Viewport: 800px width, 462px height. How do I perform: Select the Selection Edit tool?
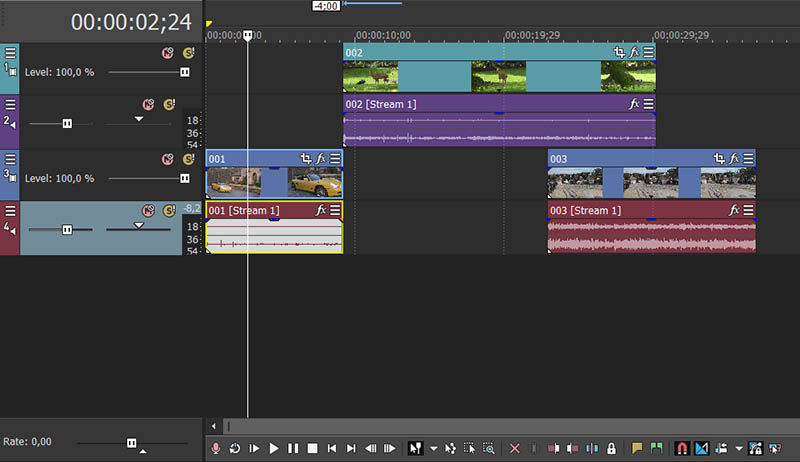pos(469,448)
